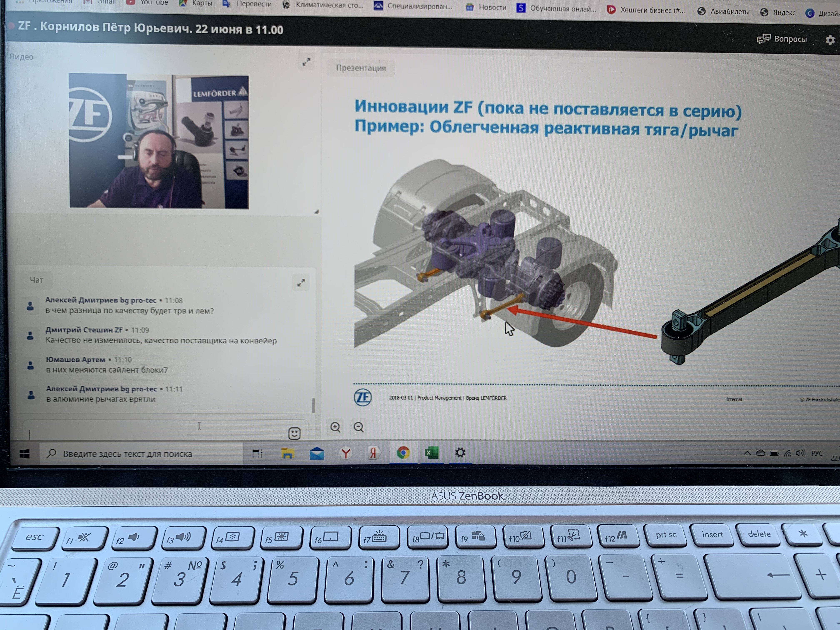This screenshot has height=630, width=840.
Task: Open Task View on the taskbar
Action: [x=257, y=453]
